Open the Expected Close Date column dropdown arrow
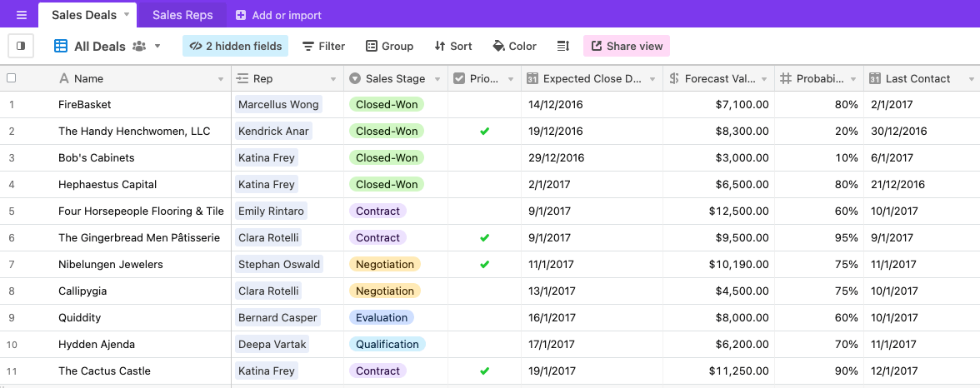Viewport: 980px width, 388px height. pyautogui.click(x=652, y=79)
